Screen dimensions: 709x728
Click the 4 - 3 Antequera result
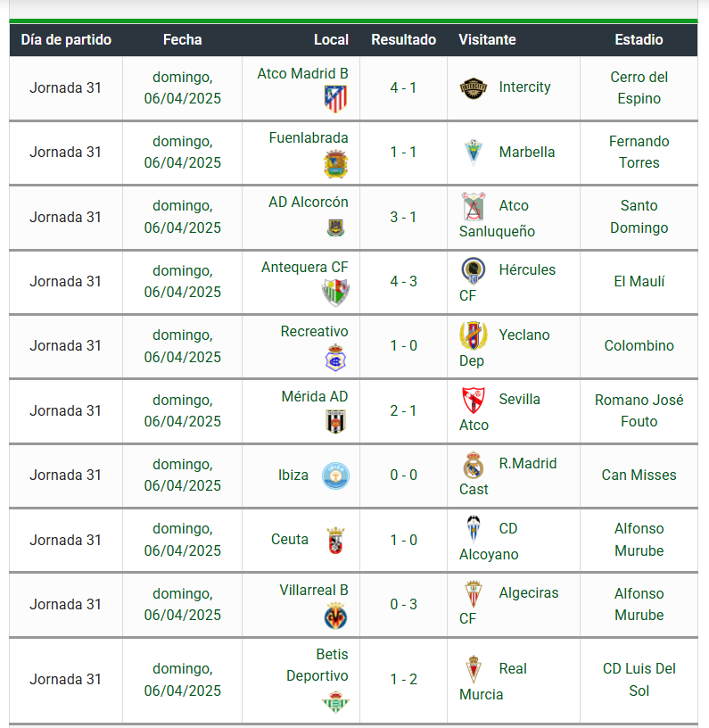[403, 281]
